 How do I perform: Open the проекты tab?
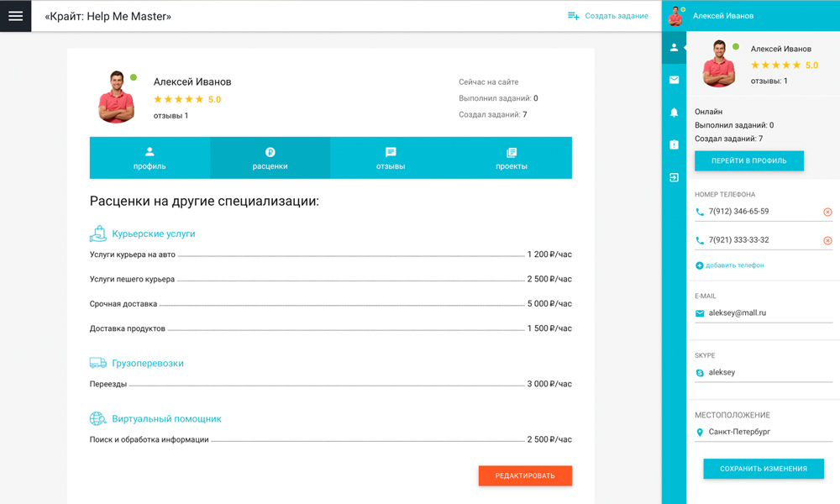coord(511,158)
